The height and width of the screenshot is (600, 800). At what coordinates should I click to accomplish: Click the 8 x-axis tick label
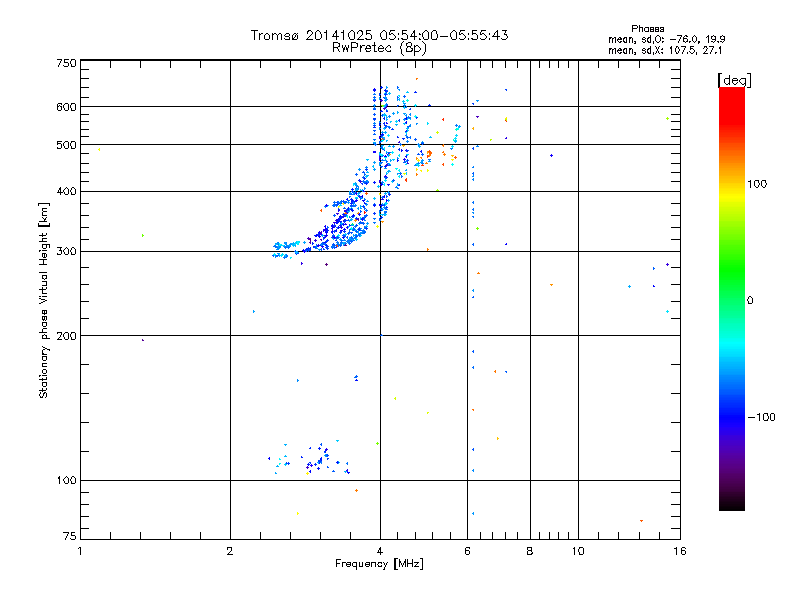[530, 551]
